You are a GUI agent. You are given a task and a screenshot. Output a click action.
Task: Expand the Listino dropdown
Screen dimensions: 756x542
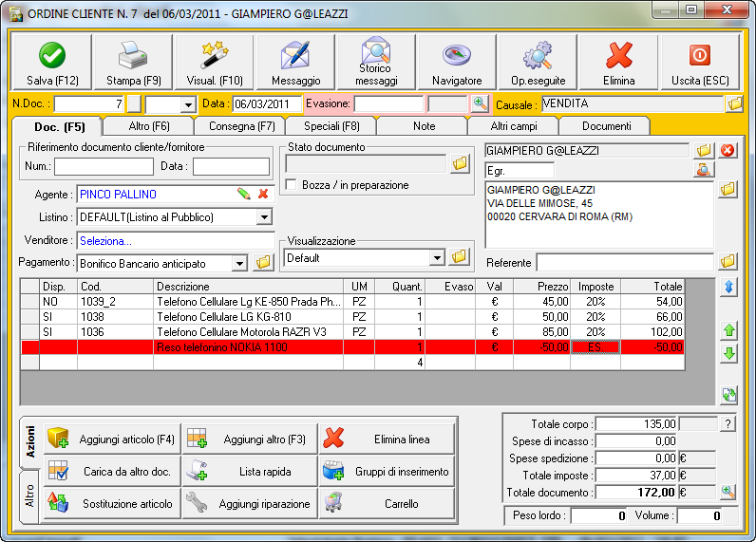(264, 217)
